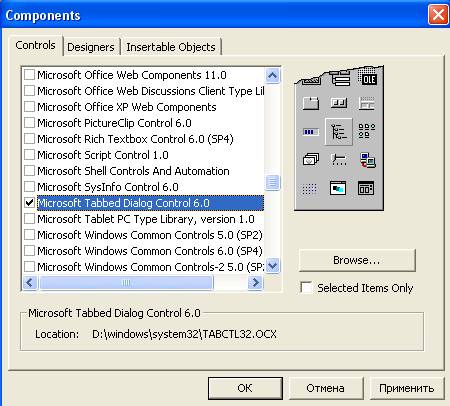Viewport: 450px width, 406px height.
Task: Click the OLE container icon in toolbox picture
Action: 369,78
